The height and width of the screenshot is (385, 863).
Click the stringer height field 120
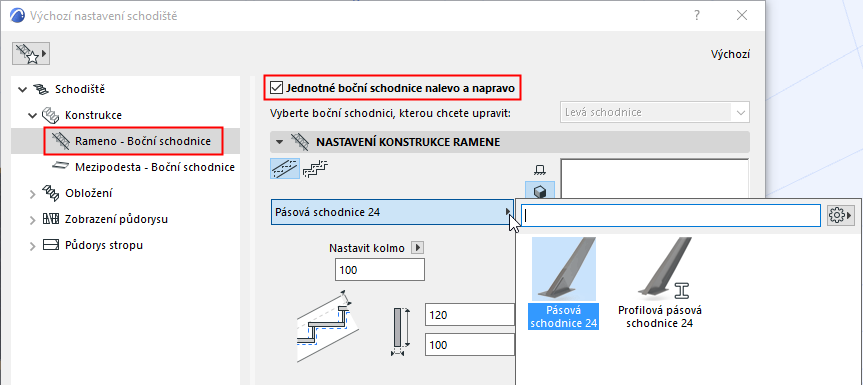point(470,315)
